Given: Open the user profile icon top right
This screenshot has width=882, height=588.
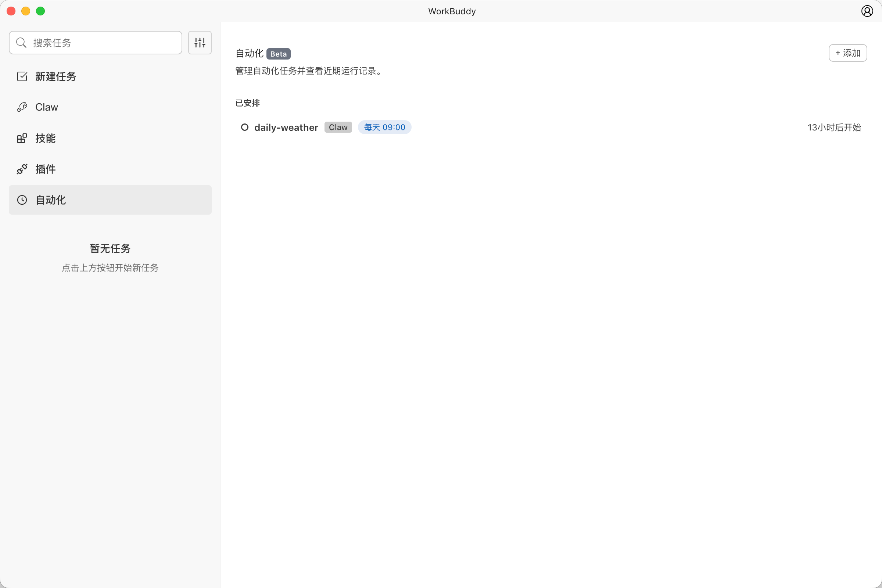Looking at the screenshot, I should 867,11.
